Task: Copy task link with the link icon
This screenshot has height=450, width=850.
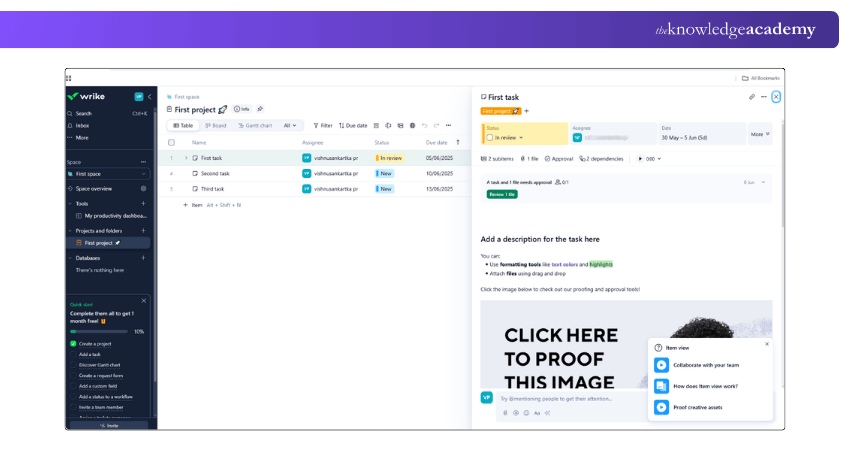Action: pos(752,97)
